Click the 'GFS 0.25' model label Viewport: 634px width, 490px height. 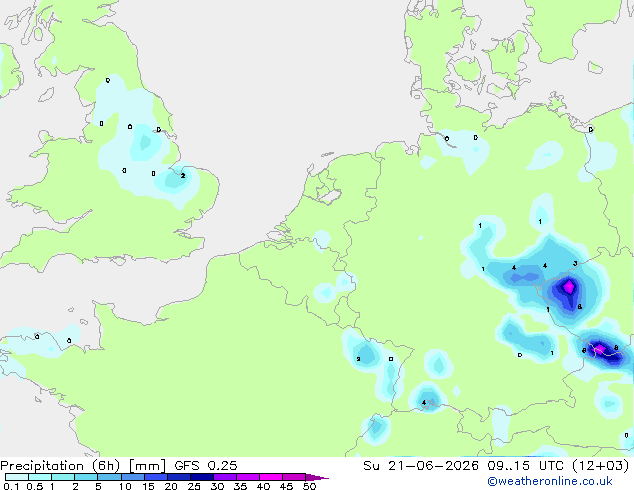coord(206,466)
